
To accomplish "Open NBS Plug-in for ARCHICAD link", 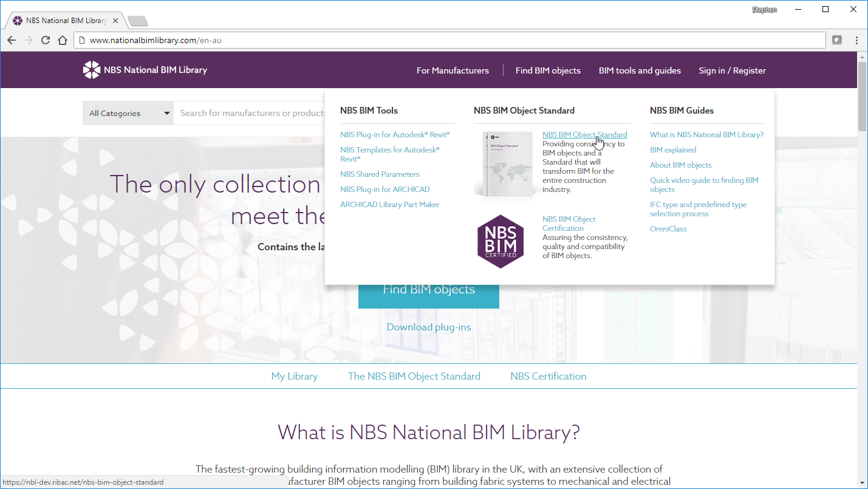I will pos(385,190).
